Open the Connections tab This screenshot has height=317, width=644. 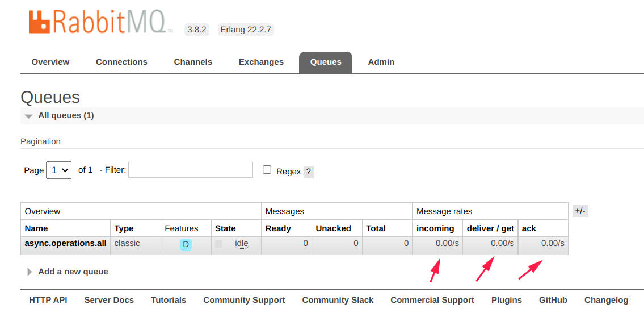click(x=121, y=62)
